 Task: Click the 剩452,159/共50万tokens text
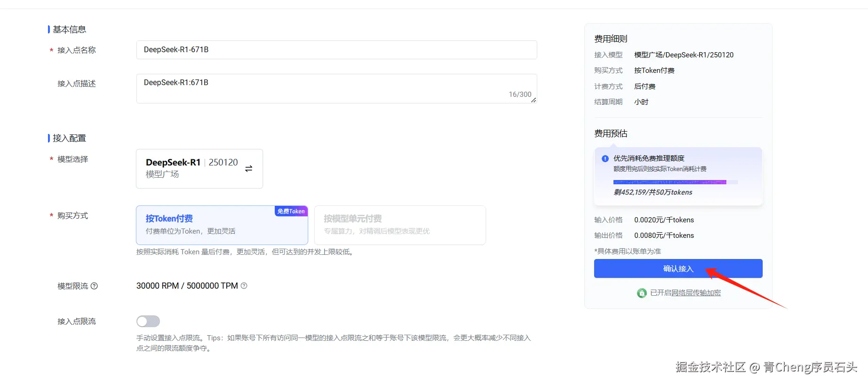coord(653,192)
